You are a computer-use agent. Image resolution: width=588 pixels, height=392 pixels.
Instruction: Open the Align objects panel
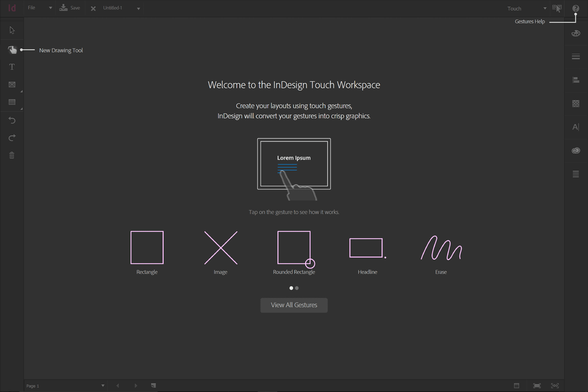576,79
